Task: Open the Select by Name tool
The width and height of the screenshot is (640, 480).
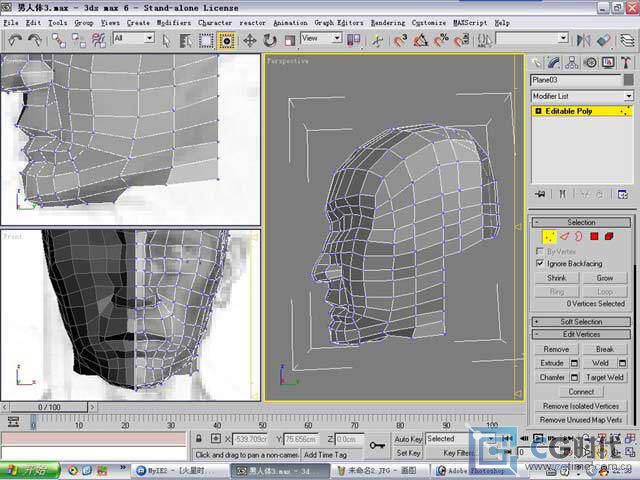Action: pos(186,41)
